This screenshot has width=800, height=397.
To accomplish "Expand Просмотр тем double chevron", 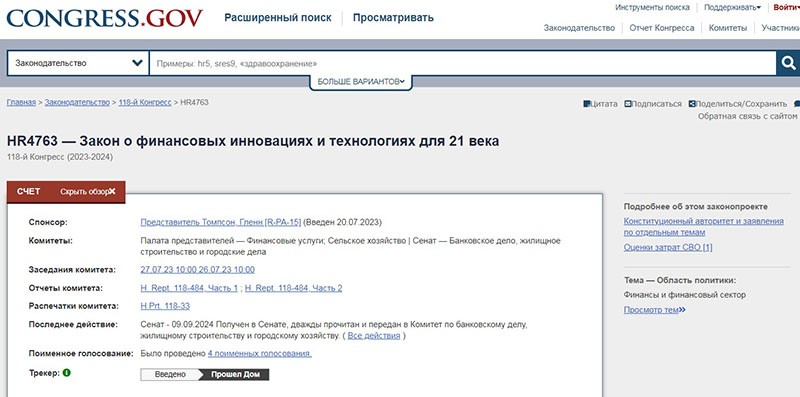I will (682, 310).
